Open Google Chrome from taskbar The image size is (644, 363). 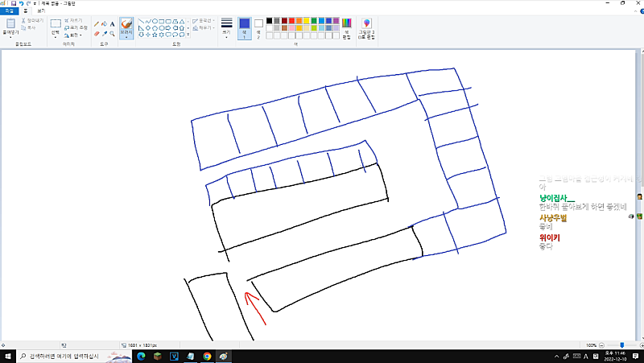207,356
